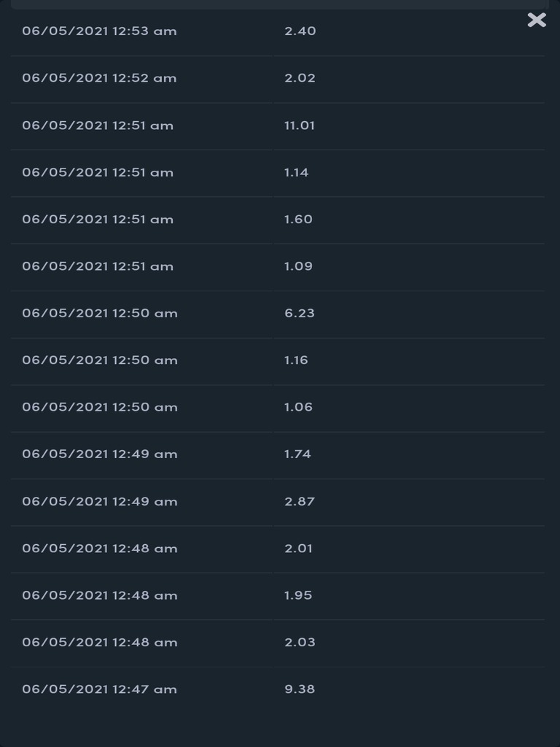Select the 2.01 value entry
560x747 pixels.
[298, 549]
